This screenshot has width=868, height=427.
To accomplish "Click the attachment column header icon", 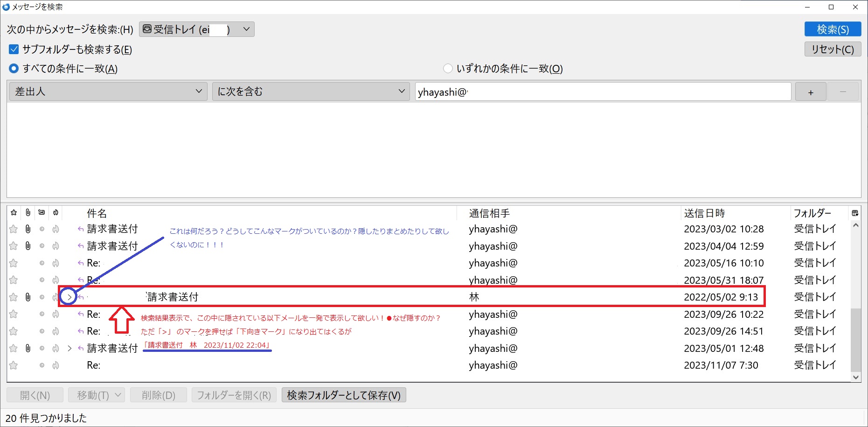I will point(28,213).
